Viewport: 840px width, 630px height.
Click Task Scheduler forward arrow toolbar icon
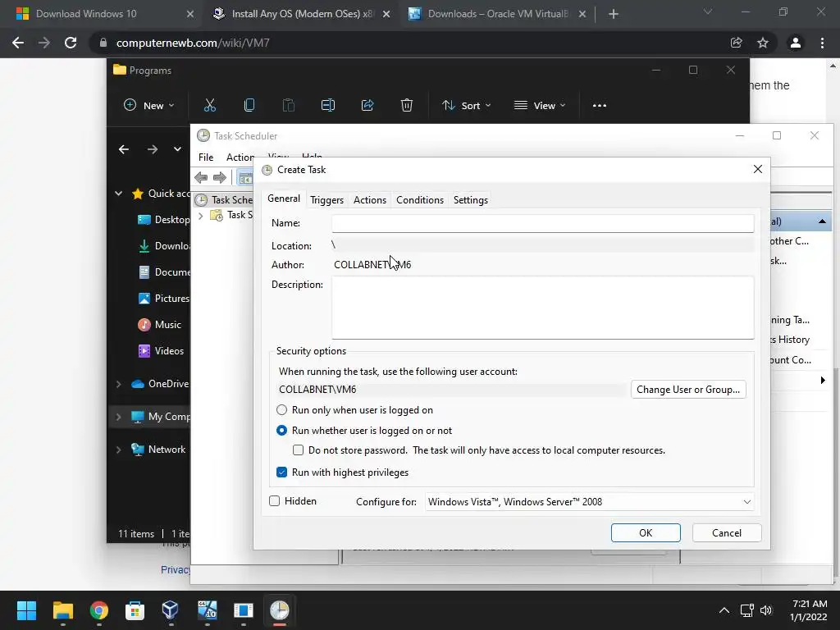point(220,177)
